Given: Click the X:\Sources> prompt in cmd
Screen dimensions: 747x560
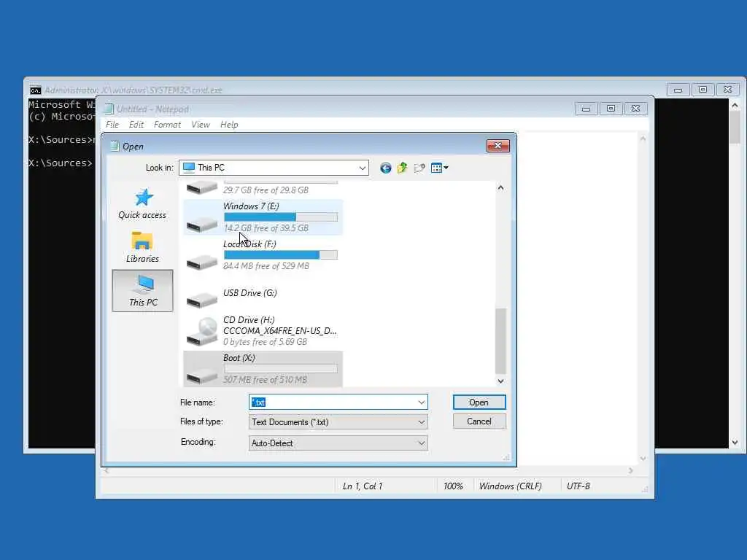Looking at the screenshot, I should point(61,163).
